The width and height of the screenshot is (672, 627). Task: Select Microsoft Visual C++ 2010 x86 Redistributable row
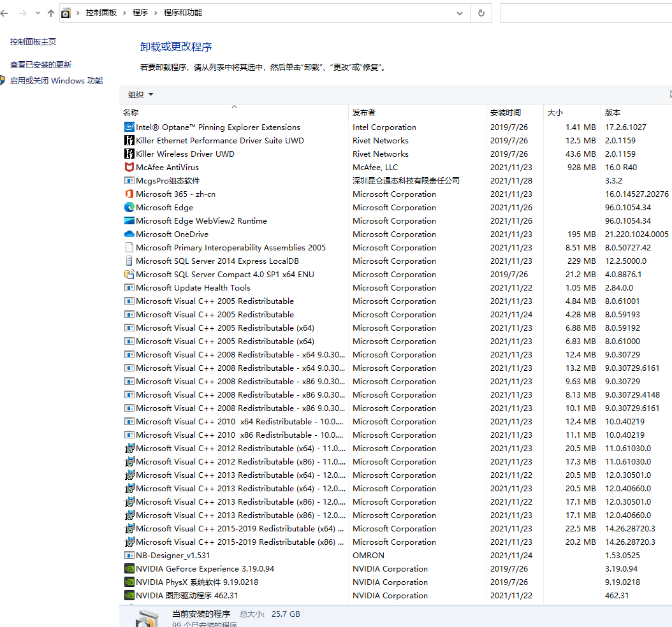[395, 435]
